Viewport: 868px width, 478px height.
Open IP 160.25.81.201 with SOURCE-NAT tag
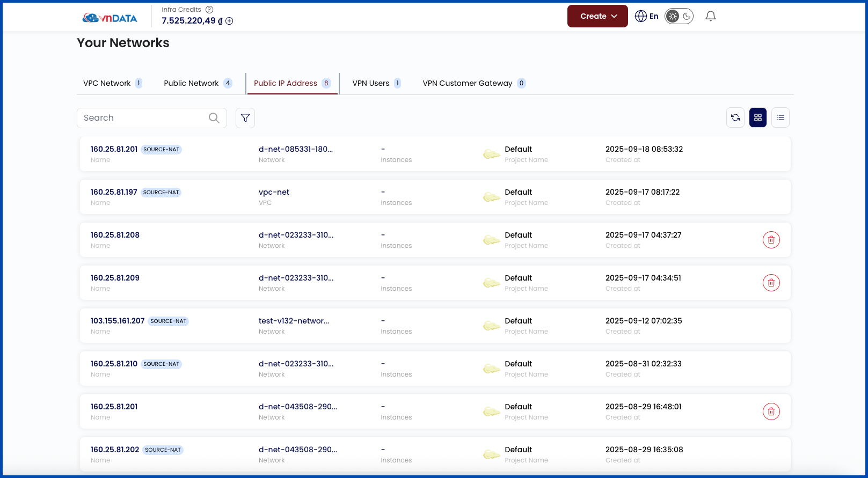click(x=114, y=149)
